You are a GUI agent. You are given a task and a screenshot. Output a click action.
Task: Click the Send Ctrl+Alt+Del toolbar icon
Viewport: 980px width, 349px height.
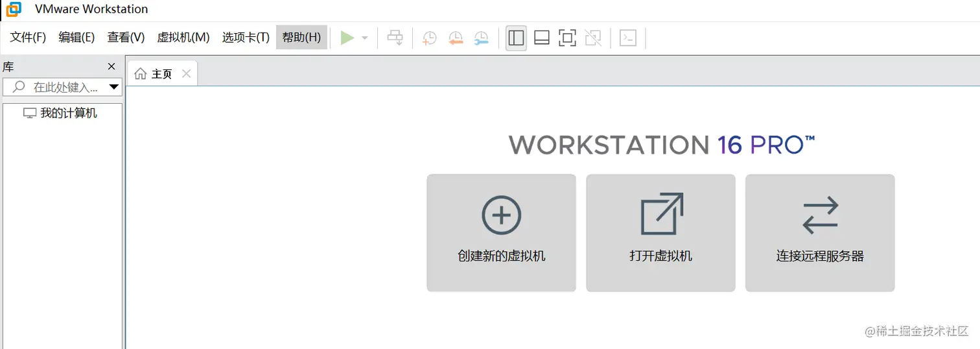(395, 38)
